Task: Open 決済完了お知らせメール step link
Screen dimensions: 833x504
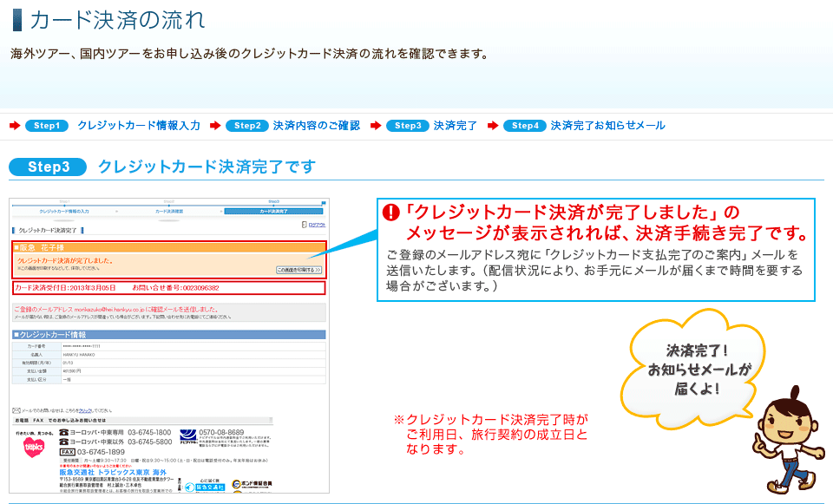Action: 607,126
